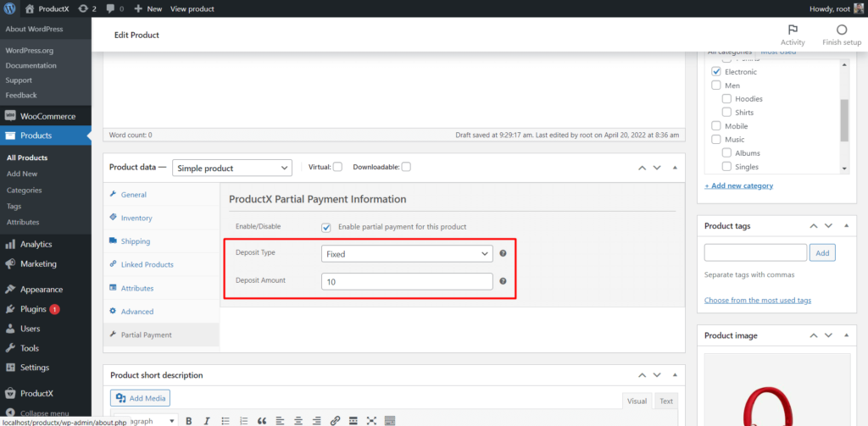This screenshot has height=426, width=868.
Task: Open Plugins in the sidebar
Action: point(46,309)
